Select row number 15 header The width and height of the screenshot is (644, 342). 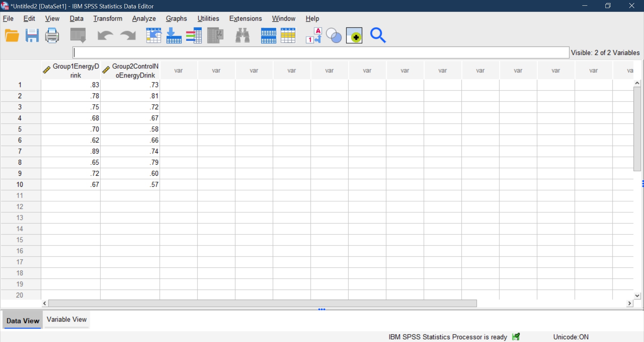click(x=20, y=240)
